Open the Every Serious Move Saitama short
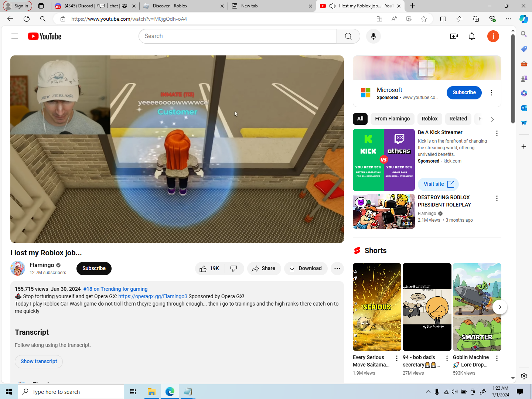The image size is (532, 399). point(377,307)
